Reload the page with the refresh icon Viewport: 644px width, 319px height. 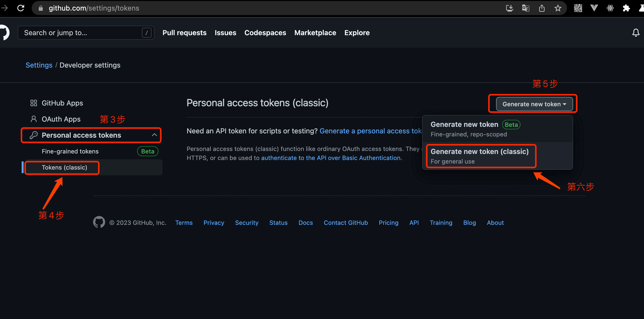21,8
